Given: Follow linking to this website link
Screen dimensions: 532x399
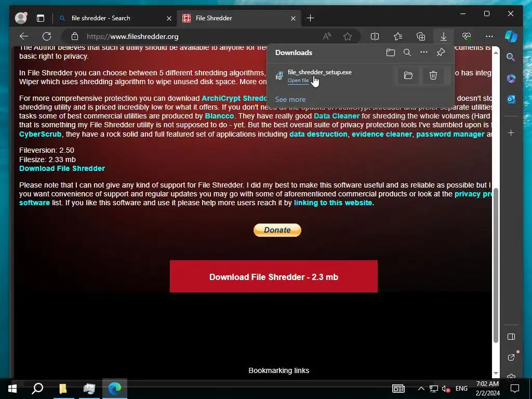Looking at the screenshot, I should coord(334,203).
